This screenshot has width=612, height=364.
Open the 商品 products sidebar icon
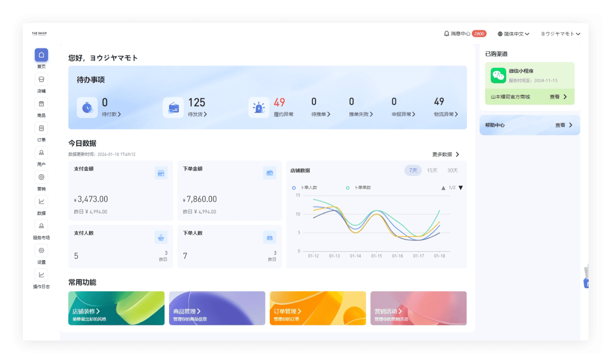41,104
